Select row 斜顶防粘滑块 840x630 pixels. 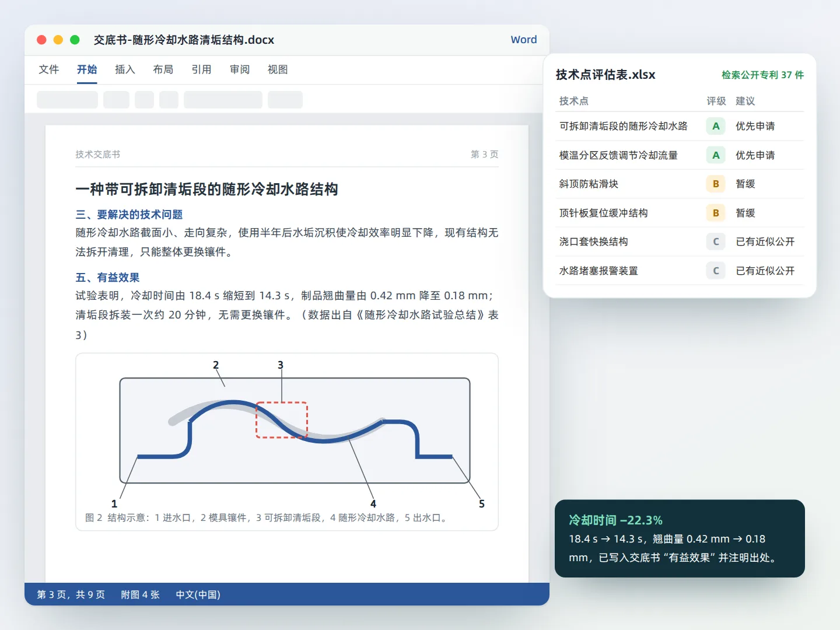coord(680,184)
